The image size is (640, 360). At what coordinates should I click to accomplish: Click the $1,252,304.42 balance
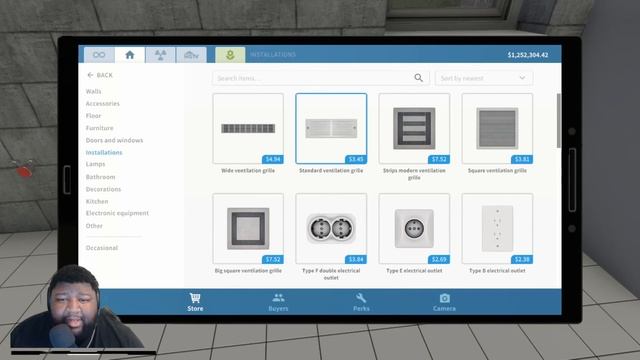[528, 55]
